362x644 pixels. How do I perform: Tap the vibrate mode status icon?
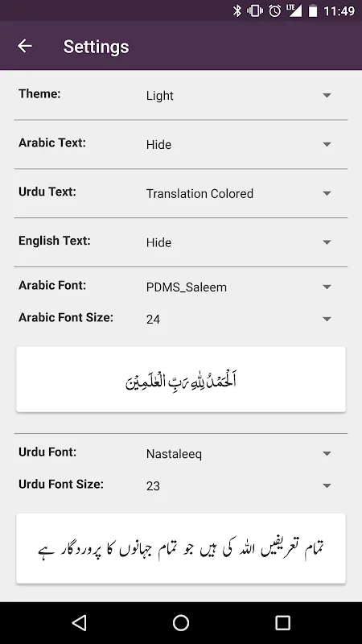tap(255, 10)
